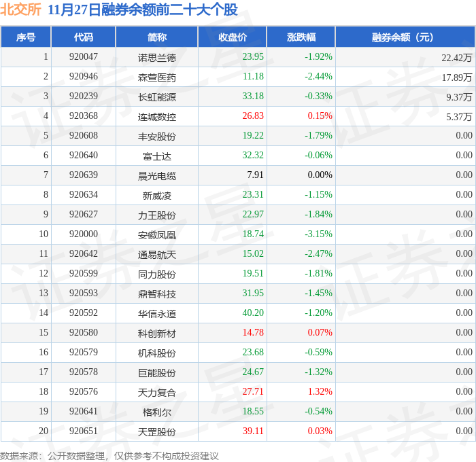Select stock name 连城数控
This screenshot has width=476, height=462.
[156, 116]
